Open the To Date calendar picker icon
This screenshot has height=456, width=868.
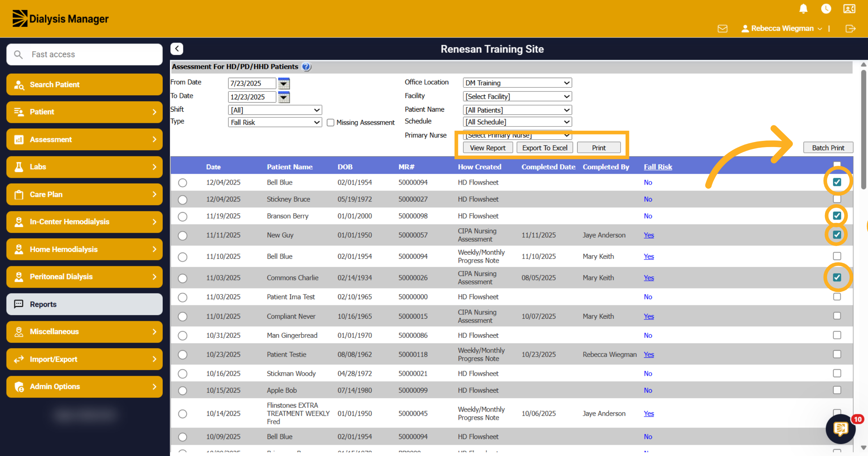point(284,97)
